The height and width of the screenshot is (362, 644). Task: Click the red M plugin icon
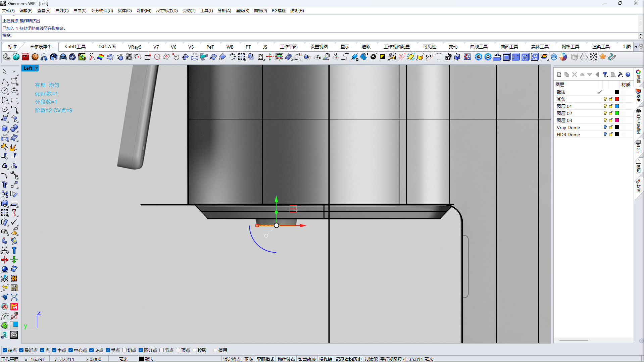pyautogui.click(x=14, y=307)
